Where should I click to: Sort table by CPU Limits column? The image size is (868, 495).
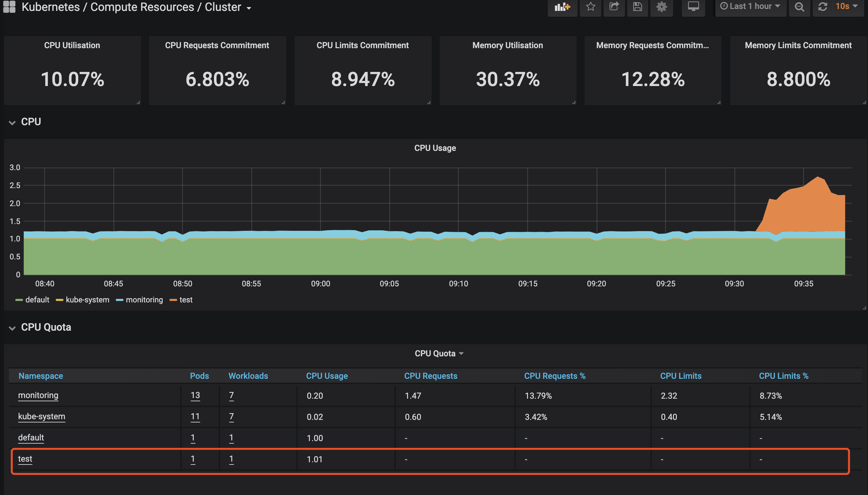pos(681,376)
